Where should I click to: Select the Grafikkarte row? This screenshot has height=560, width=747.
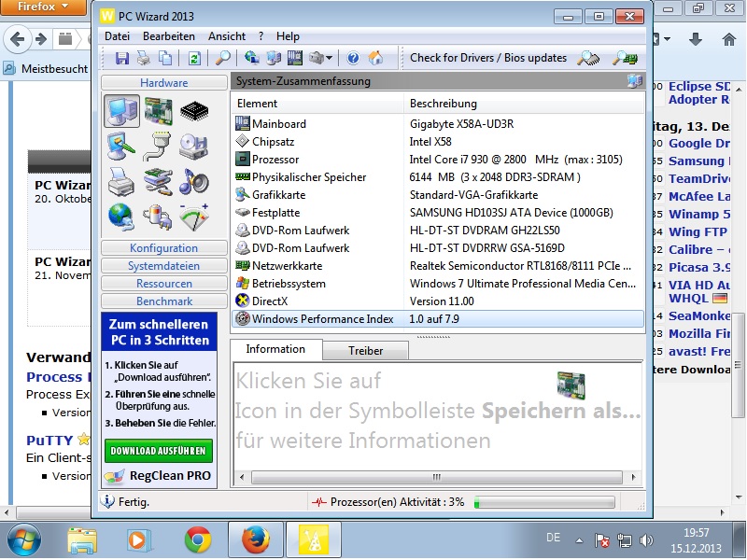tap(437, 195)
